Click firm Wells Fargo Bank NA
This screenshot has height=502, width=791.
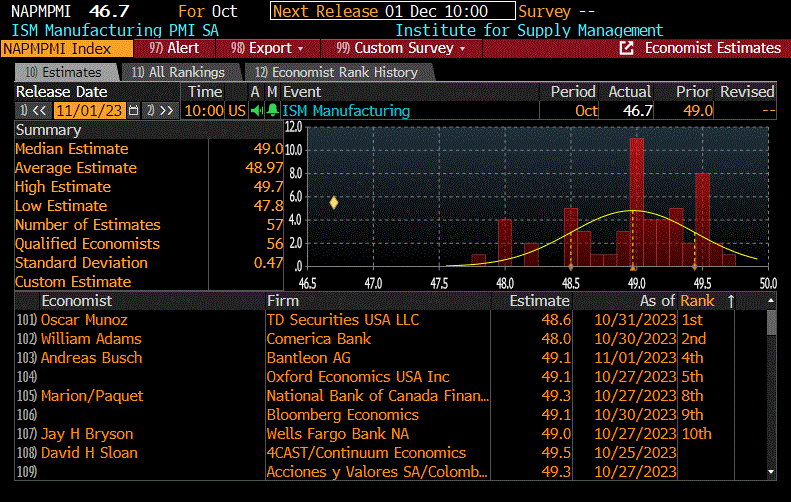coord(337,434)
